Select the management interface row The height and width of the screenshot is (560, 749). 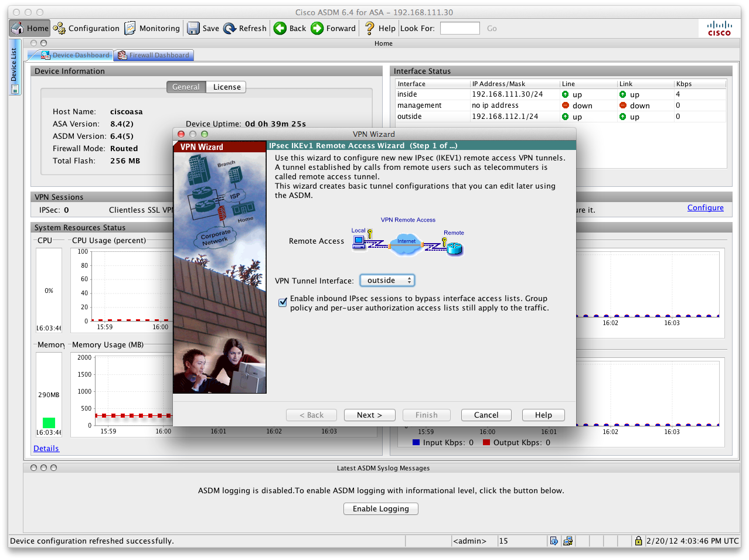(x=561, y=105)
